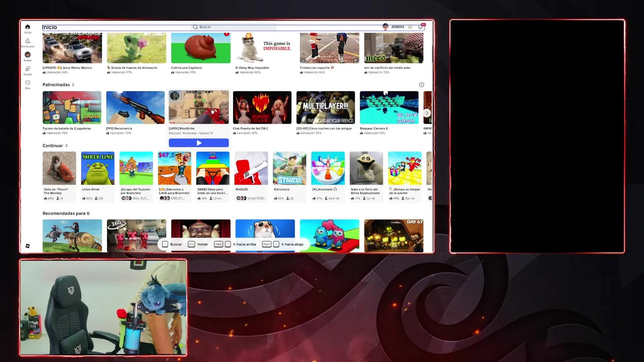Open the notifications bell icon
Image resolution: width=644 pixels, height=362 pixels.
421,27
